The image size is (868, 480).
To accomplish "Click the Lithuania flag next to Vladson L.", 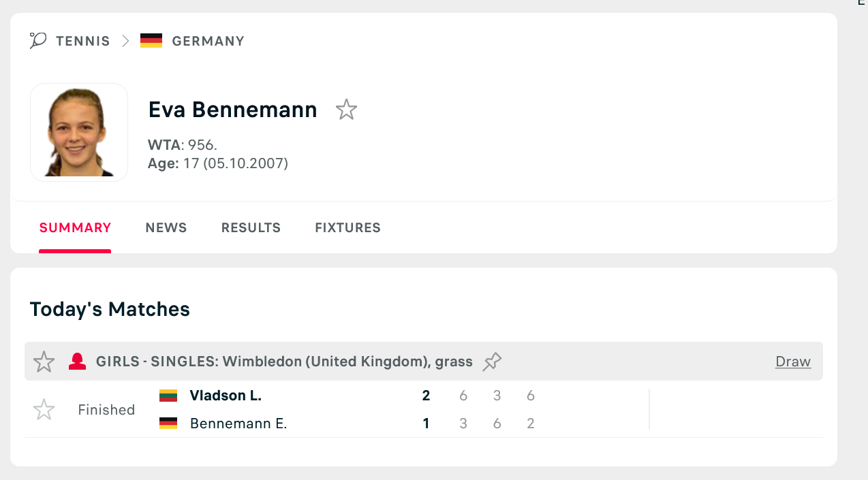I will pyautogui.click(x=168, y=396).
